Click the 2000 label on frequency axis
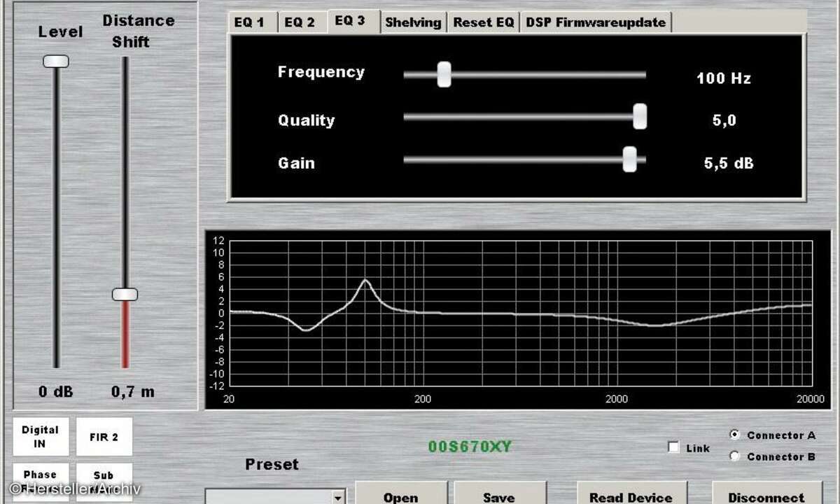 pos(617,399)
